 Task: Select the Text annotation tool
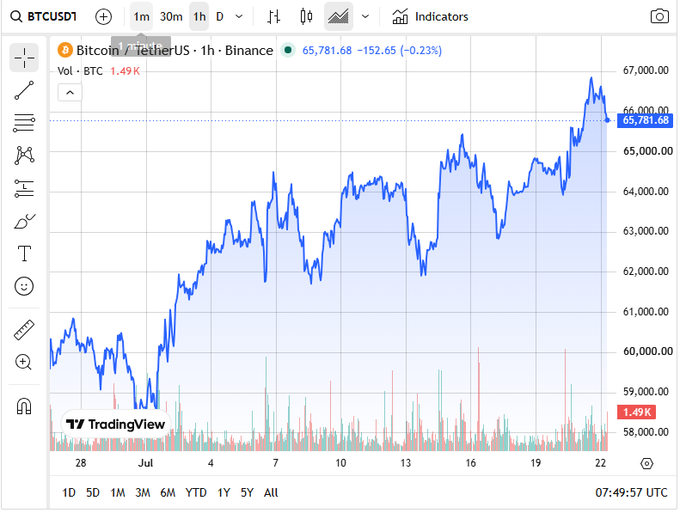[x=24, y=254]
